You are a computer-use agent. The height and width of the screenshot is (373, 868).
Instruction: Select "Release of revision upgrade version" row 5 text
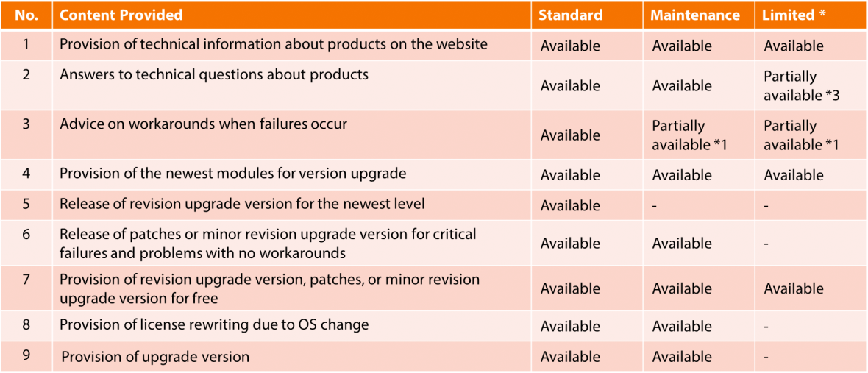click(242, 204)
